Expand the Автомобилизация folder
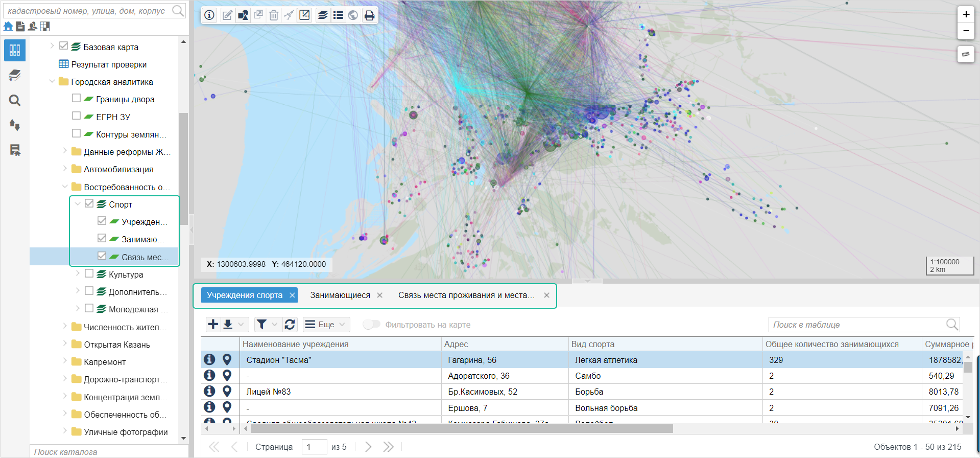 point(65,168)
